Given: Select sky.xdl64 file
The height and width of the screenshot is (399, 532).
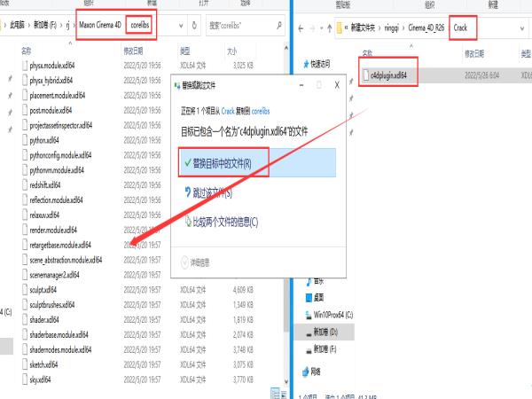Looking at the screenshot, I should pyautogui.click(x=36, y=379).
